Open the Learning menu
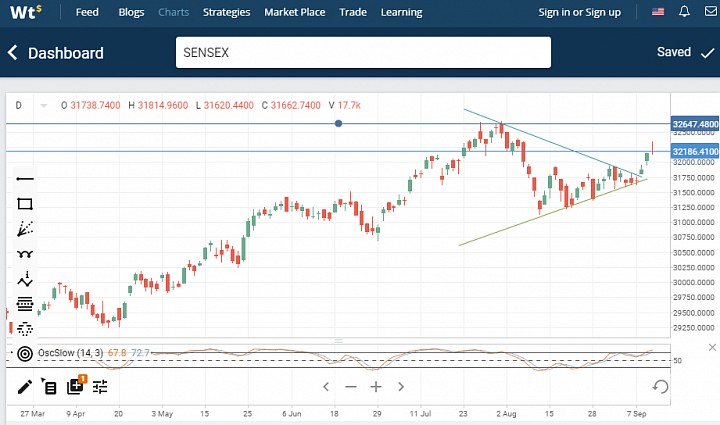The width and height of the screenshot is (720, 425). point(401,12)
